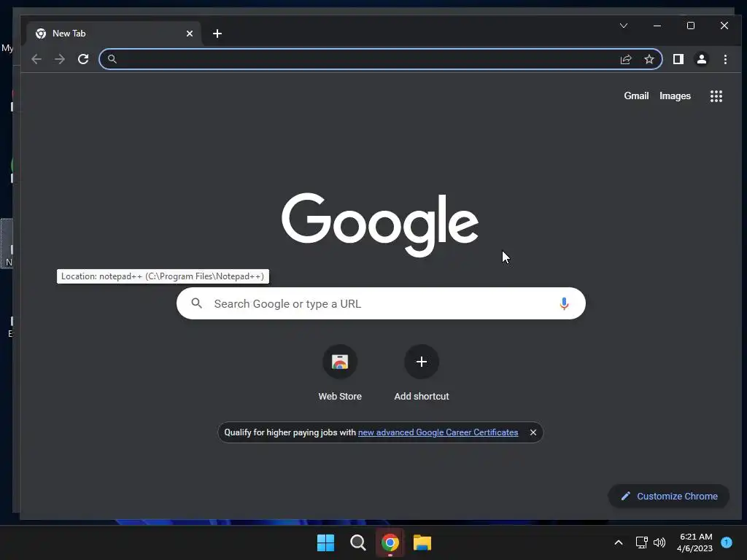This screenshot has height=560, width=747.
Task: Click the Customize Chrome button
Action: tap(669, 496)
